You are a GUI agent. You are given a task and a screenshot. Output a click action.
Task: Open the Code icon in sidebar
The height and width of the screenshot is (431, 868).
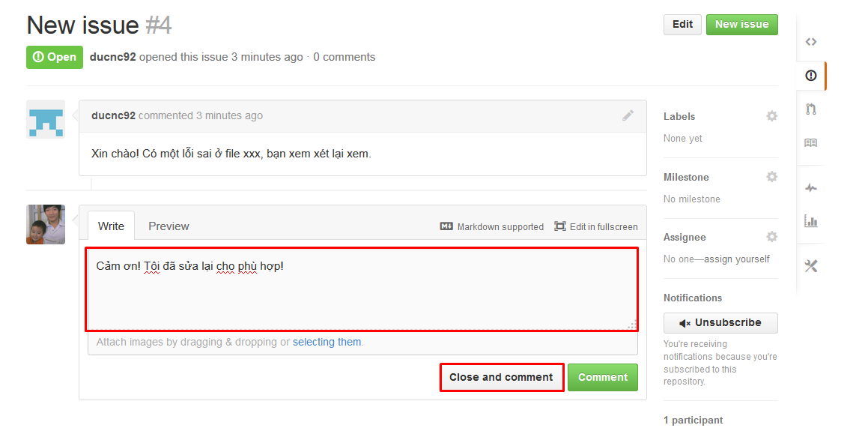(811, 41)
